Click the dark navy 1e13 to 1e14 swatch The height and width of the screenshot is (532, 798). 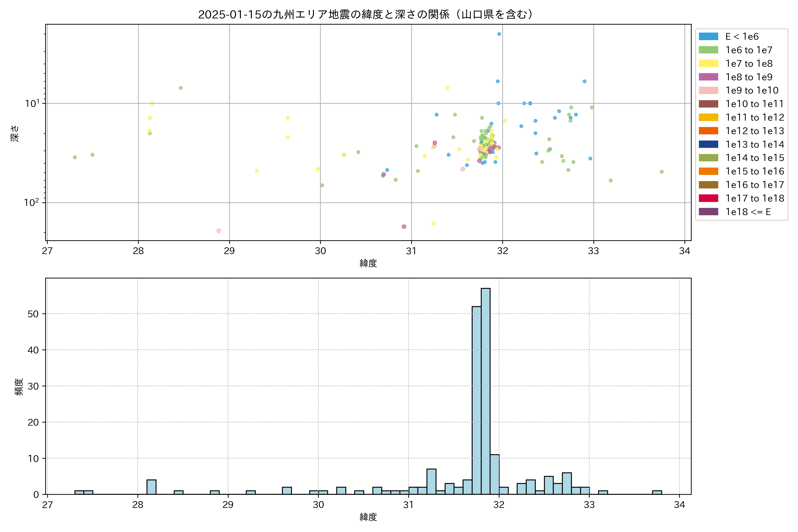click(x=708, y=145)
